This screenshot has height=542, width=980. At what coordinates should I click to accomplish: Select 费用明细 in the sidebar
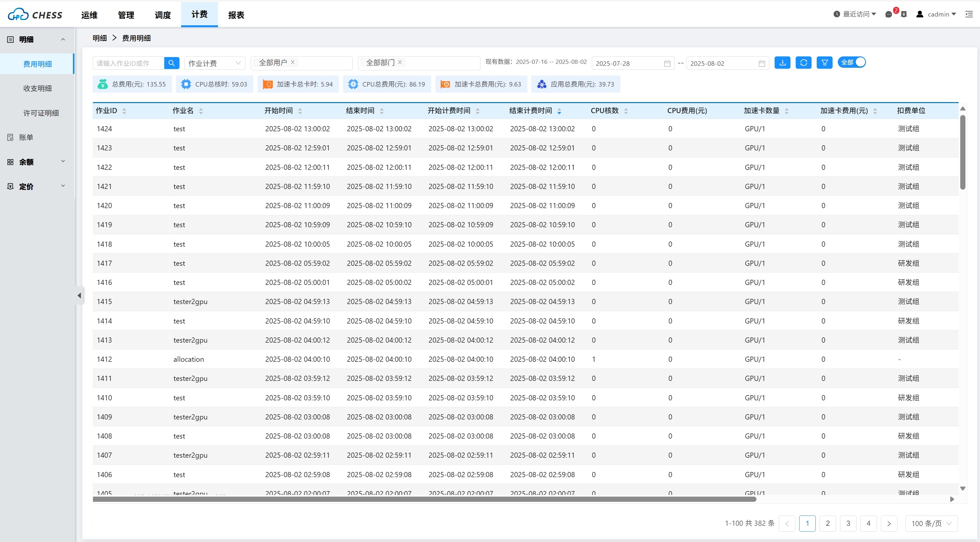[x=37, y=64]
